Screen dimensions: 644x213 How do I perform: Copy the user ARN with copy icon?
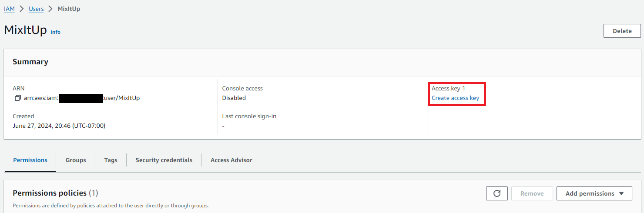(x=17, y=98)
